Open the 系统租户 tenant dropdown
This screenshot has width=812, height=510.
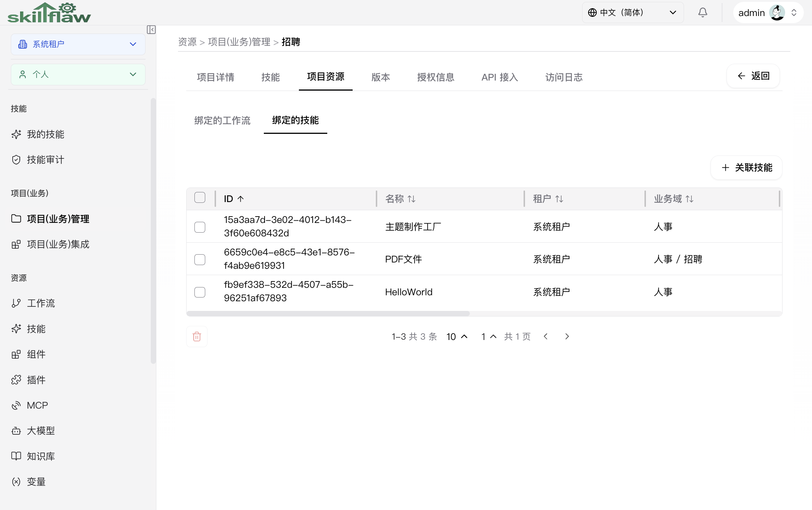tap(78, 44)
